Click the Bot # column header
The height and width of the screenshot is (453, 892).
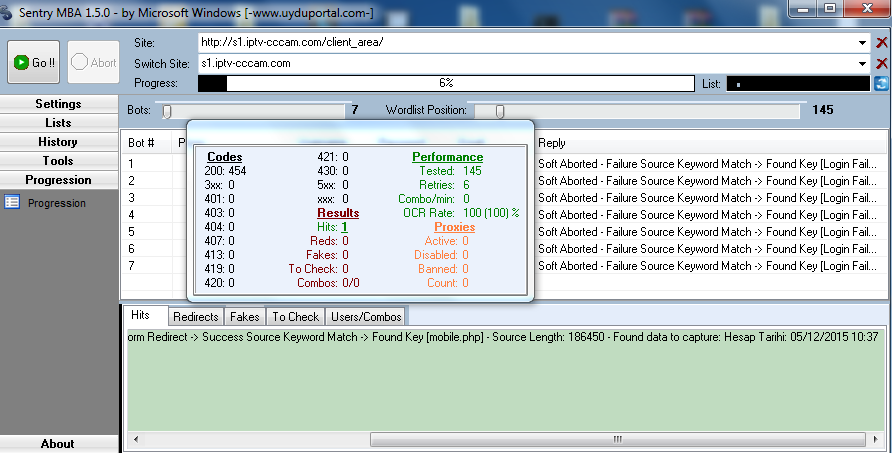click(x=147, y=143)
